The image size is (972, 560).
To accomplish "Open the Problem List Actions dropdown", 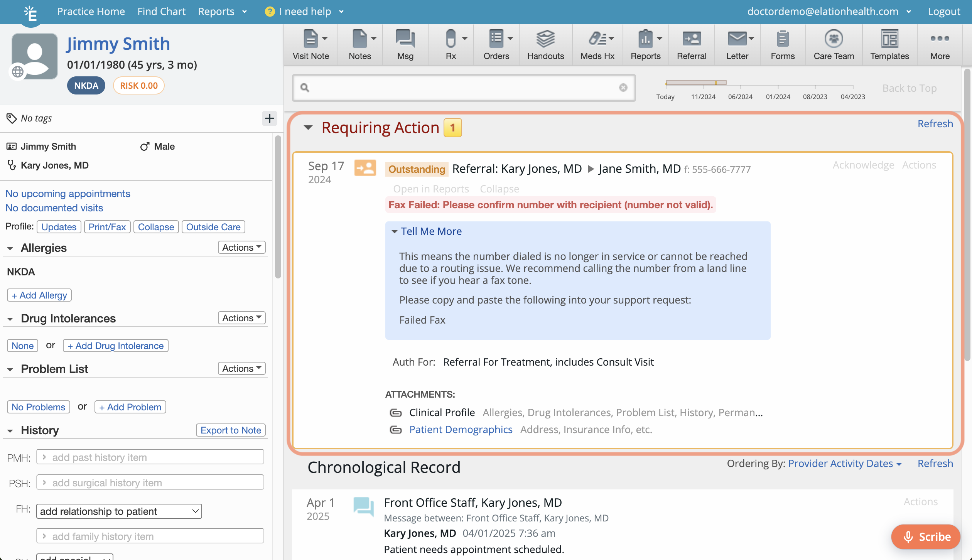I will coord(241,368).
